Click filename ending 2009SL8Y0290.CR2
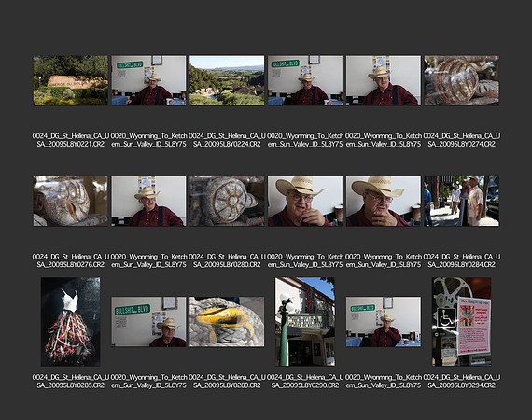 (305, 382)
